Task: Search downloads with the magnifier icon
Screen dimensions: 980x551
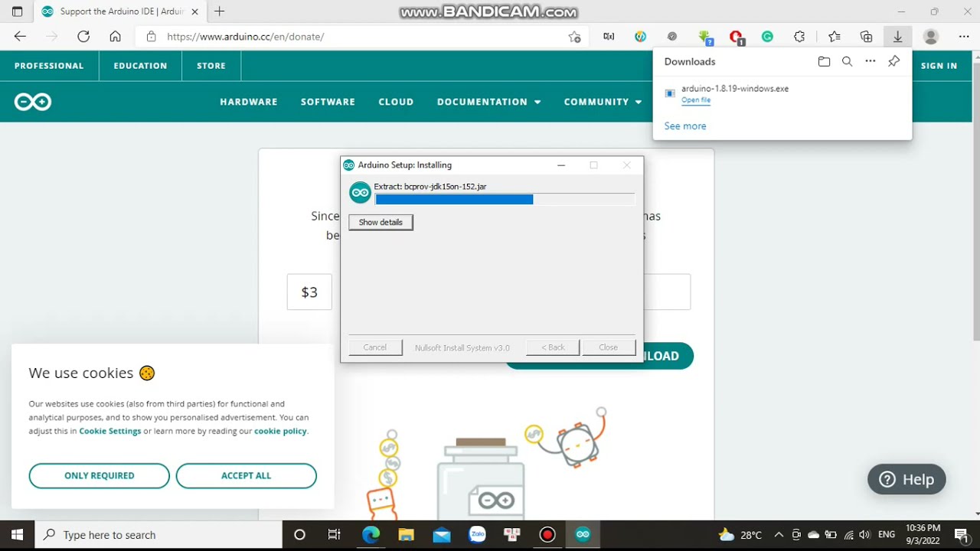Action: coord(847,61)
